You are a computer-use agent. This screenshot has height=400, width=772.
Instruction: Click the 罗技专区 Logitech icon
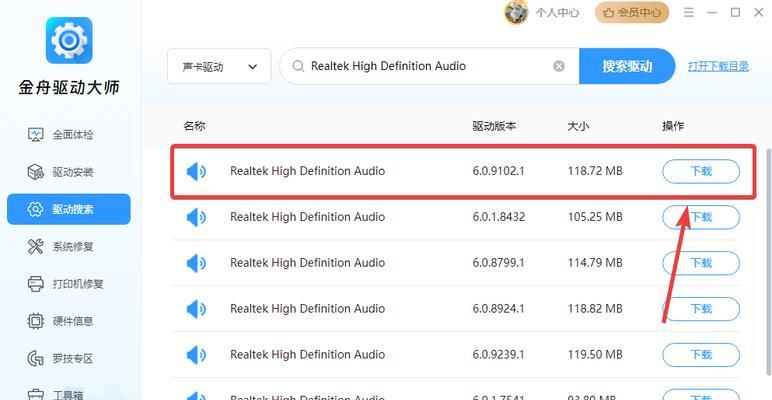35,359
